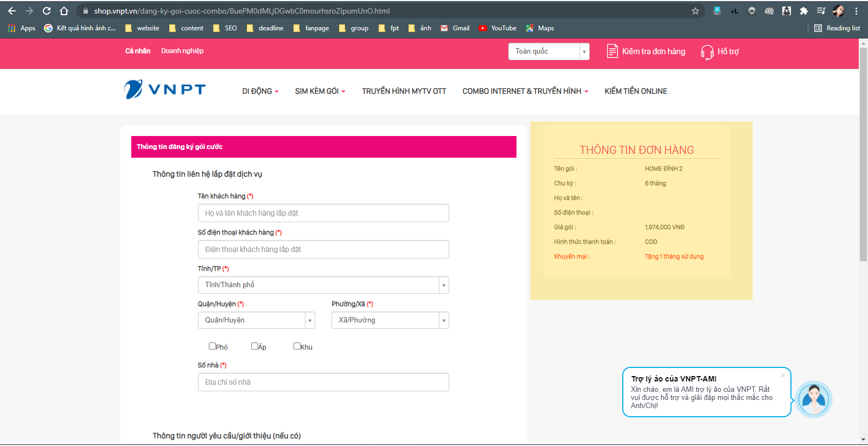This screenshot has height=446, width=868.
Task: Open the SQ extension icon
Action: pyautogui.click(x=769, y=11)
